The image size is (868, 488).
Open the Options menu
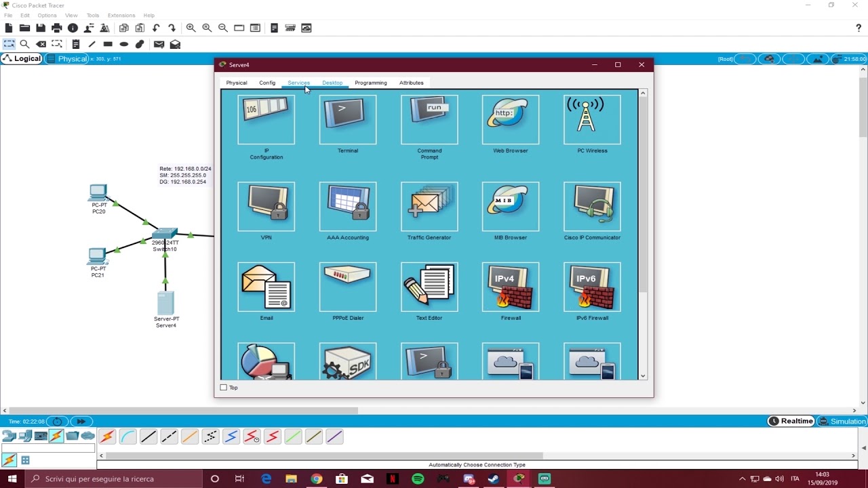(47, 15)
